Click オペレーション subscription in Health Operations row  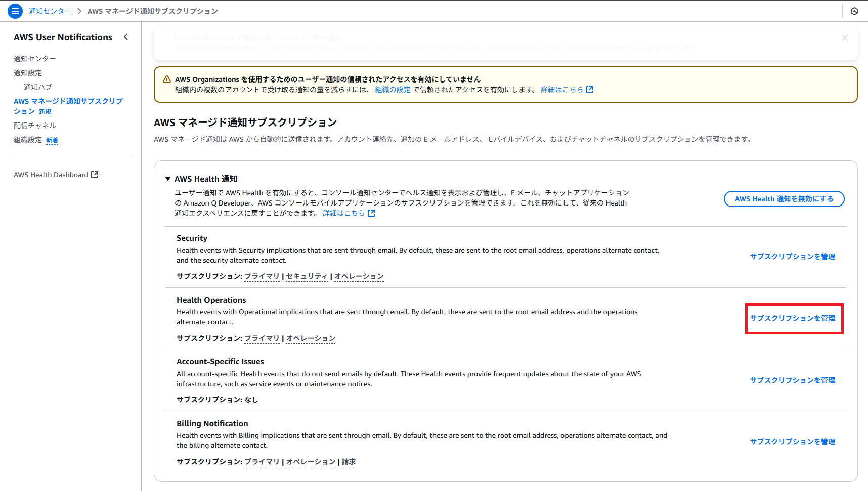point(311,338)
